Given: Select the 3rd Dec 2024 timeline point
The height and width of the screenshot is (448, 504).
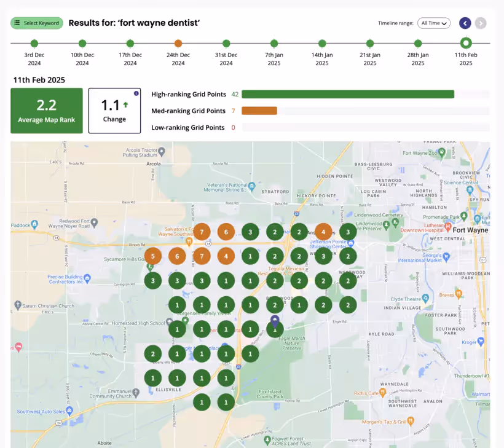Looking at the screenshot, I should [x=34, y=43].
